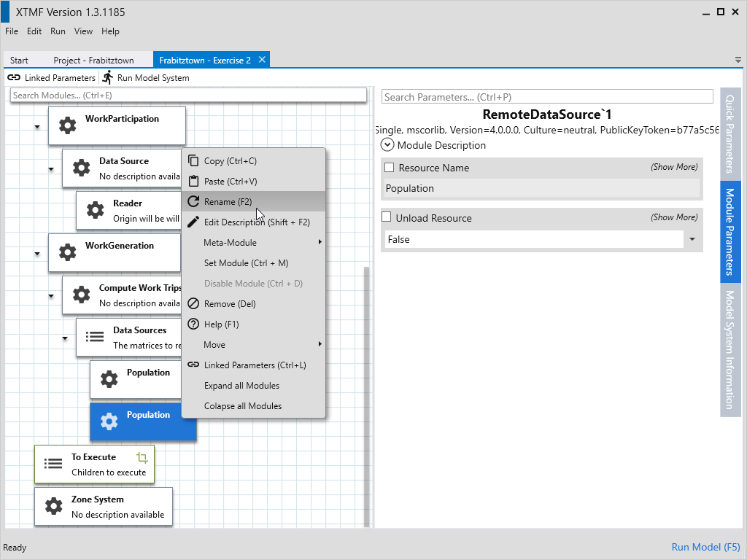Click the Help question mark icon
Image resolution: width=747 pixels, height=560 pixels.
(193, 324)
